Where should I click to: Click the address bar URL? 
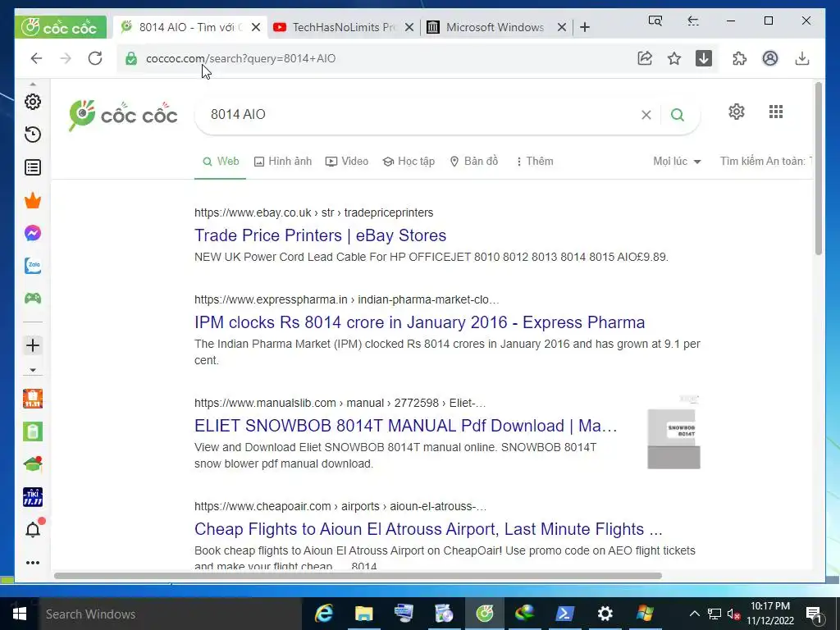pos(240,58)
